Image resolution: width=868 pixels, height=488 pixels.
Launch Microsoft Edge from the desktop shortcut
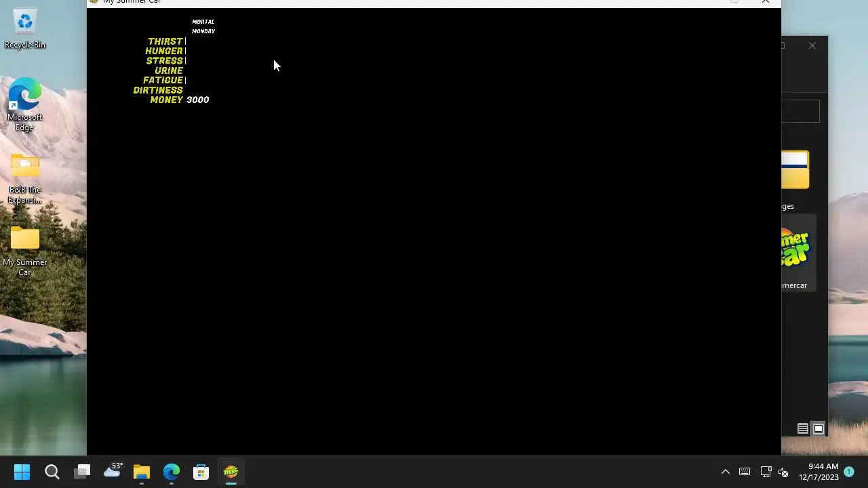pos(25,105)
